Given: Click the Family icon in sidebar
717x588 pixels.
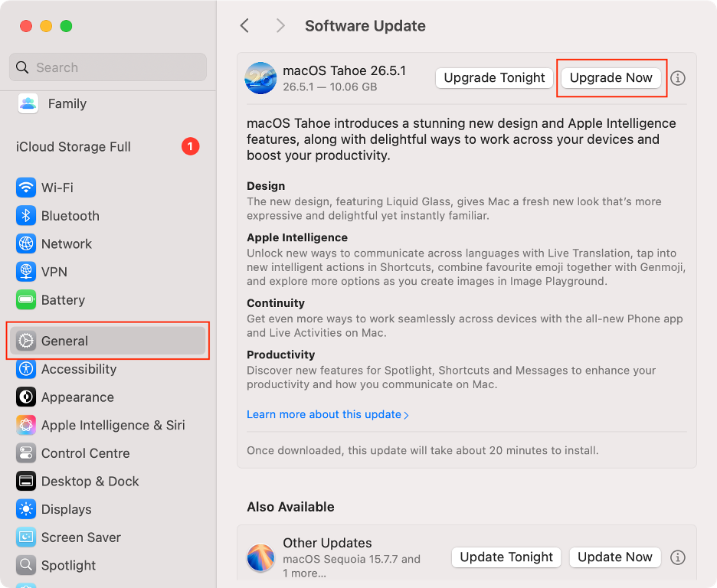Looking at the screenshot, I should tap(28, 103).
